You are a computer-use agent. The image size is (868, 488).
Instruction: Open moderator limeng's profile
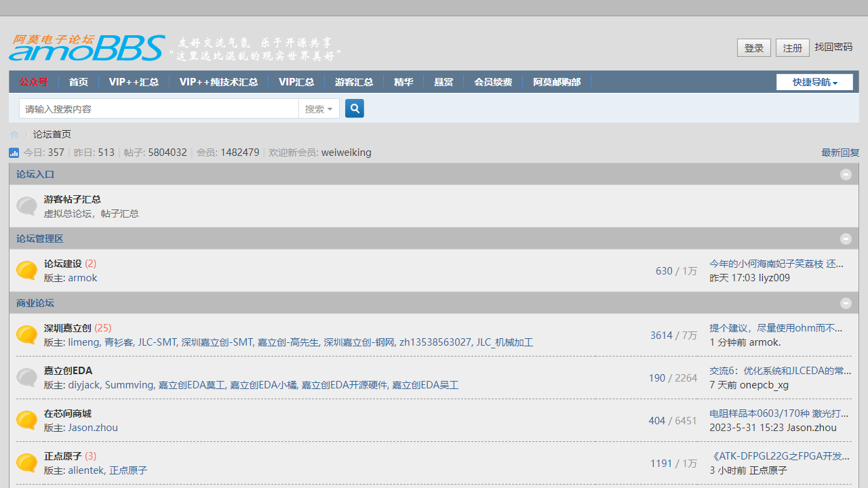[x=83, y=342]
